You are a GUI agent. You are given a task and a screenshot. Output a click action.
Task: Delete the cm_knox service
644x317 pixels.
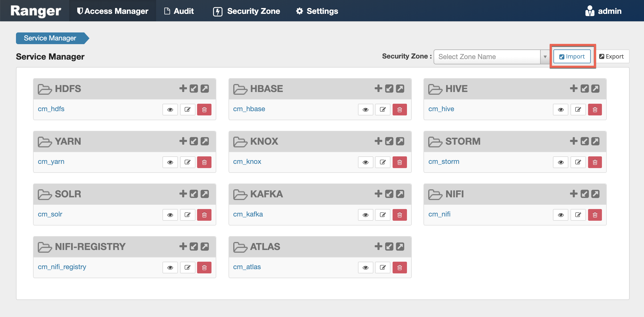(400, 162)
